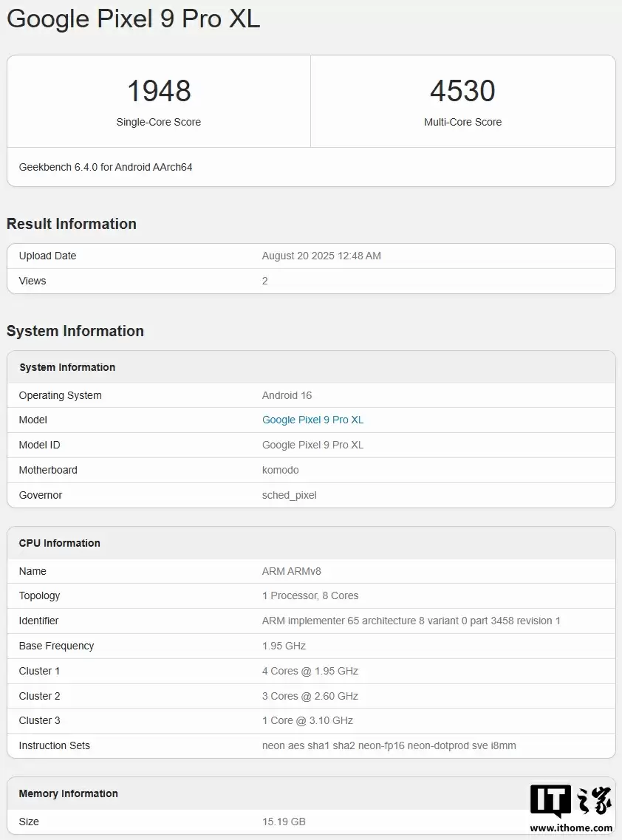Click the Geekbench 6.4.0 for Android AArch64 text
Screen dimensions: 622x840
point(106,167)
